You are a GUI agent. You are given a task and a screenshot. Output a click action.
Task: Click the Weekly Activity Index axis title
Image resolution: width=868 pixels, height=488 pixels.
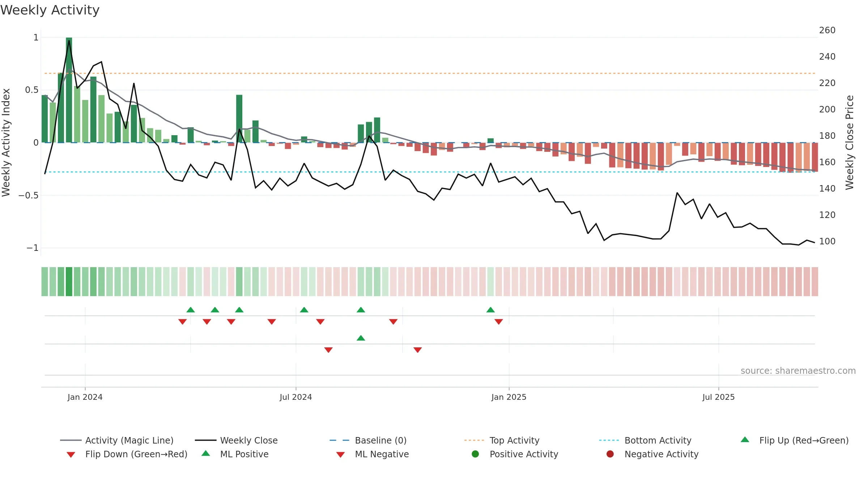[6, 142]
